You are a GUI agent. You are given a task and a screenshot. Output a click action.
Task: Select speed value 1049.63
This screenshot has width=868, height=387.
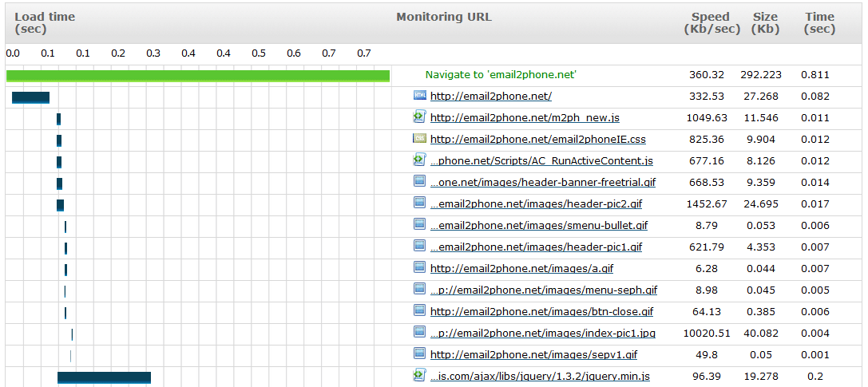707,118
